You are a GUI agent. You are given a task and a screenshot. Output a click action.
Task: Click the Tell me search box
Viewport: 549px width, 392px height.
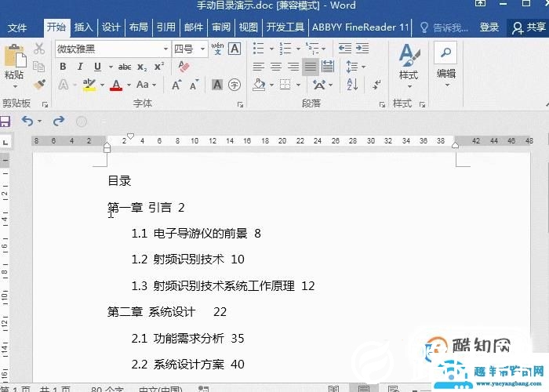[x=444, y=27]
